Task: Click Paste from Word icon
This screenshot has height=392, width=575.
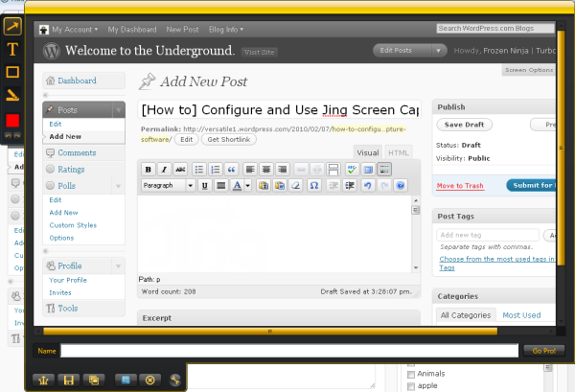Action: click(280, 186)
